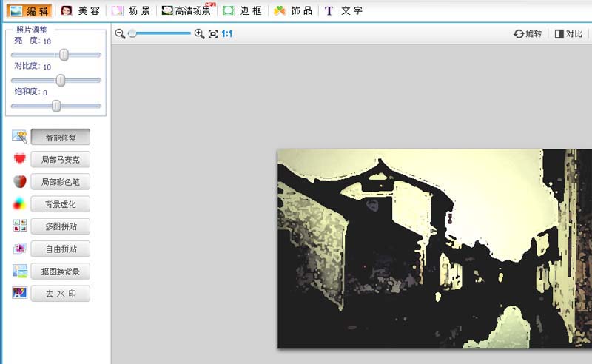592x364 pixels.
Task: Click the 边框 tab green frame icon
Action: point(229,10)
